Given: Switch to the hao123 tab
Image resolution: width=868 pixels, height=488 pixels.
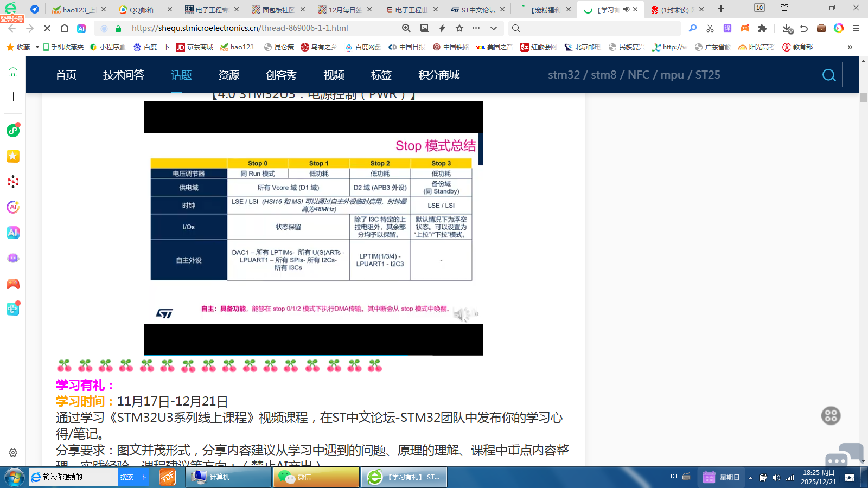Looking at the screenshot, I should point(79,10).
